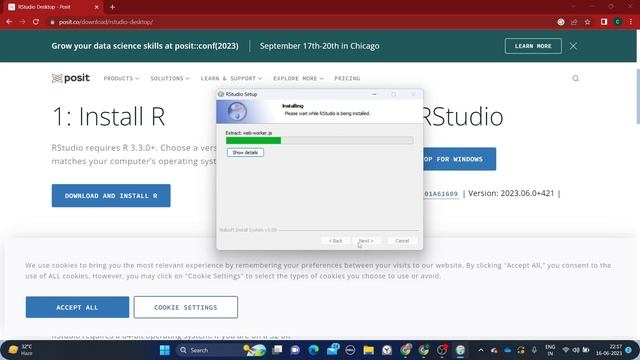
Task: Click the RStudio Setup title bar icon
Action: click(x=221, y=94)
